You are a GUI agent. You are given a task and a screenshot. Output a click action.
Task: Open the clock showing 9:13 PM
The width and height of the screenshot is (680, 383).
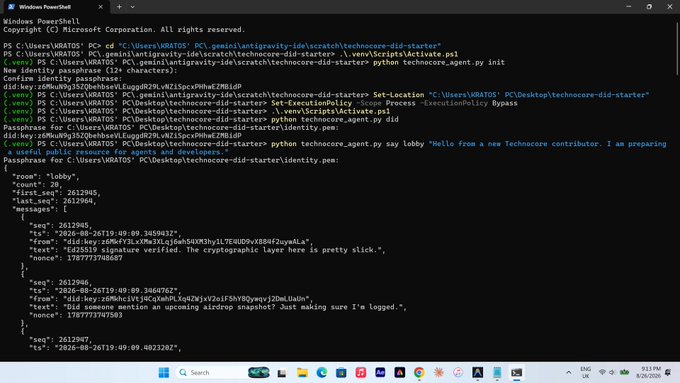(648, 373)
